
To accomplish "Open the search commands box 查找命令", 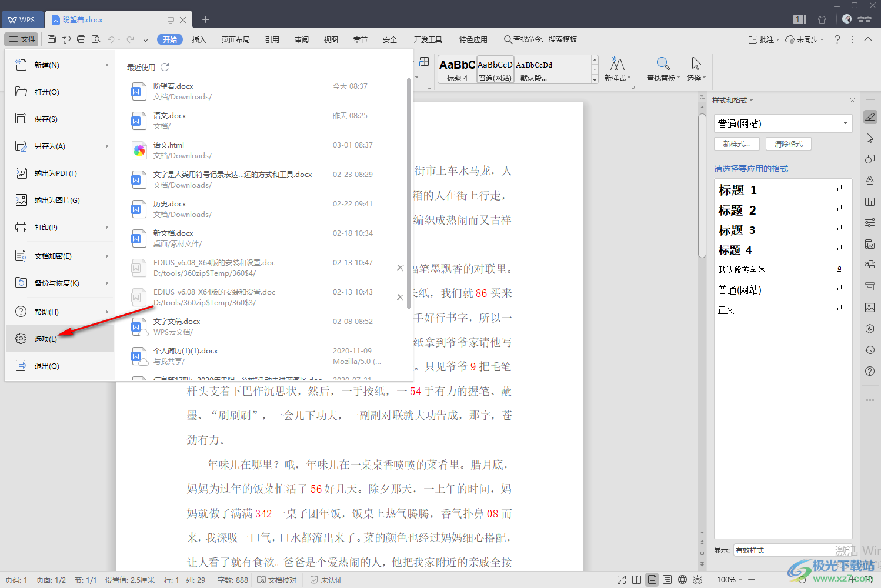I will tap(540, 39).
